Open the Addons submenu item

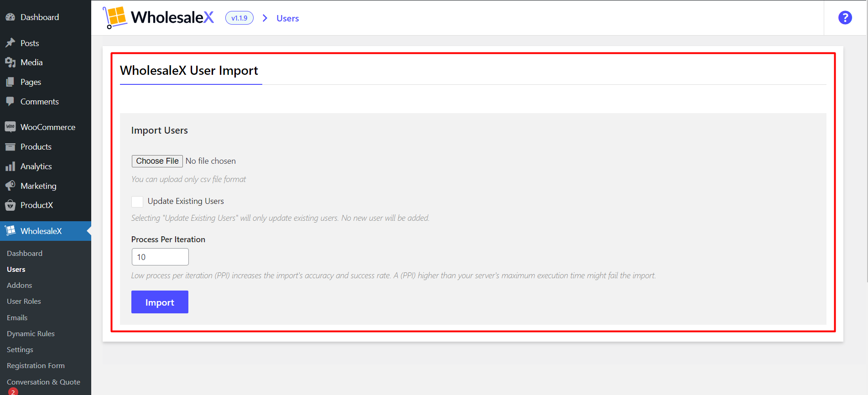pos(19,285)
